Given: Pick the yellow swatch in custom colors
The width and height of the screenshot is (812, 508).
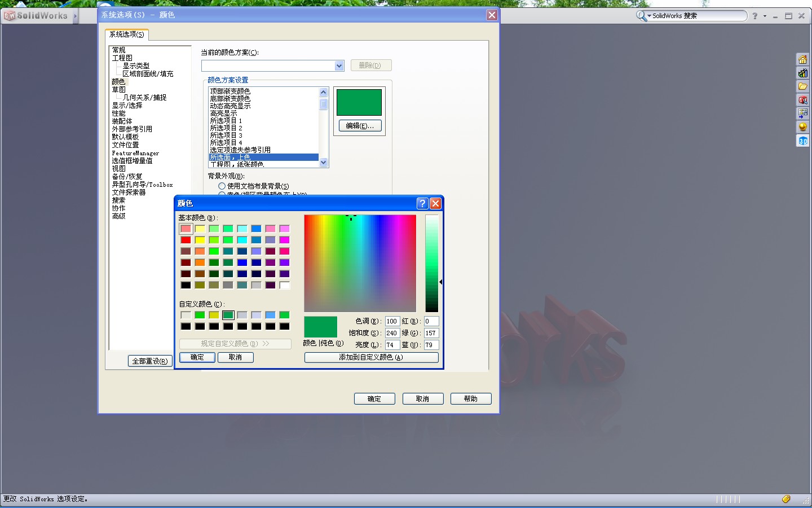Looking at the screenshot, I should (214, 315).
